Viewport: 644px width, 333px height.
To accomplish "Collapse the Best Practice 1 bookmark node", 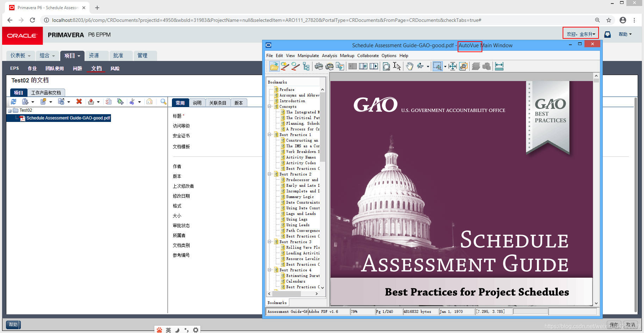I will pos(270,135).
